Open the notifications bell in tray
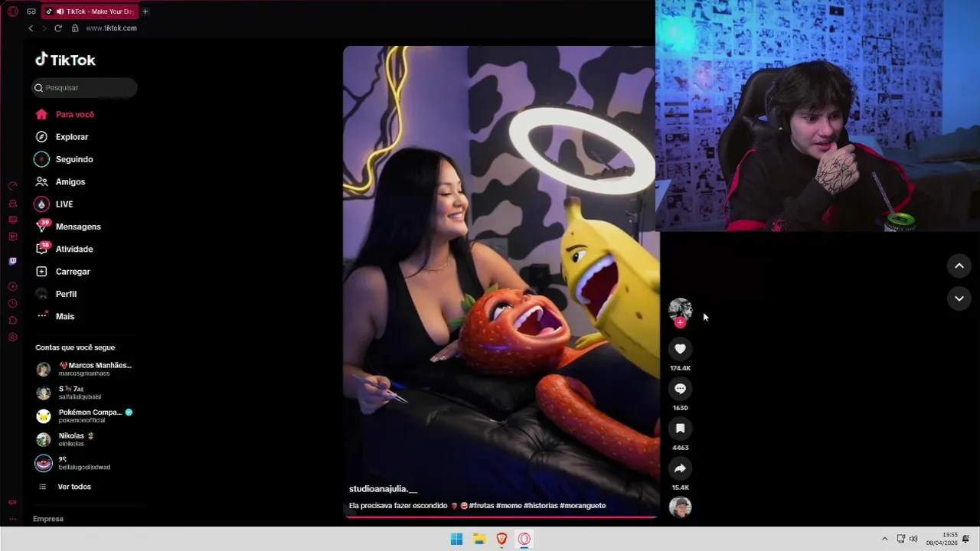980x551 pixels. pyautogui.click(x=966, y=540)
